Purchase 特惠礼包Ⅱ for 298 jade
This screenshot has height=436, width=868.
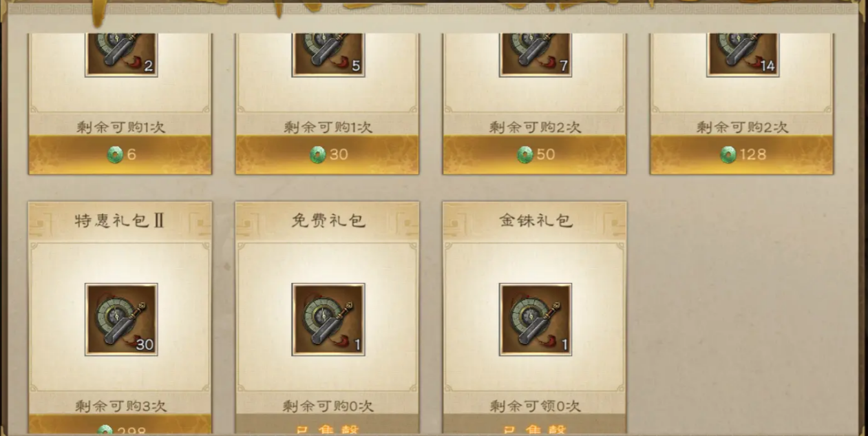tap(120, 425)
